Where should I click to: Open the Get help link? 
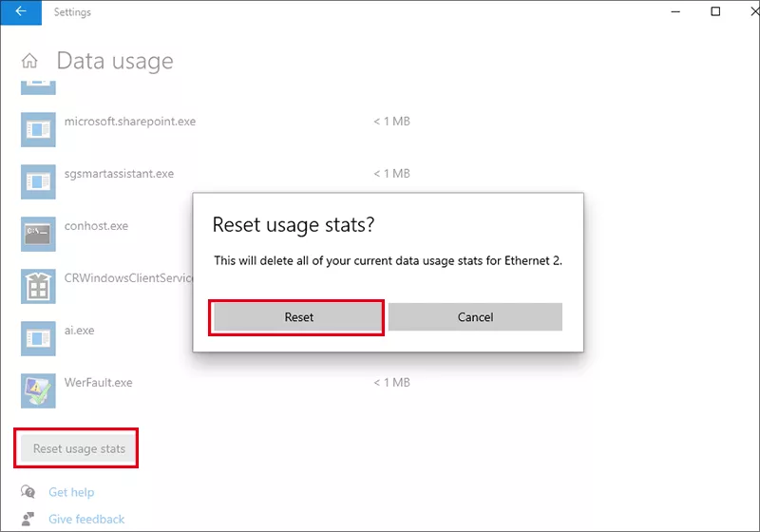(x=71, y=492)
